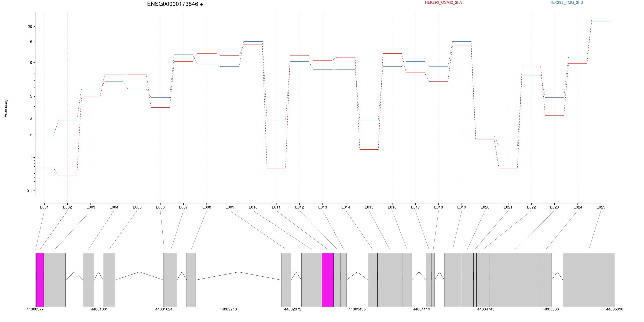The width and height of the screenshot is (644, 322).
Task: Click genomic coordinate 44801624
Action: tap(164, 309)
